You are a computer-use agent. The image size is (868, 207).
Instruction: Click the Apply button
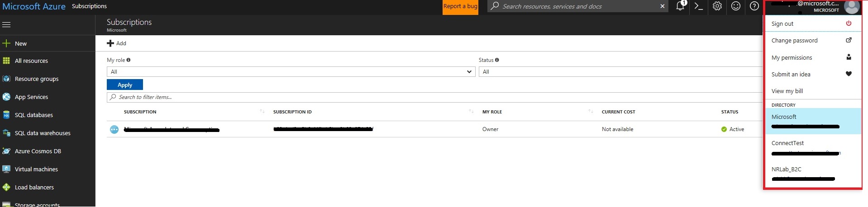[125, 85]
